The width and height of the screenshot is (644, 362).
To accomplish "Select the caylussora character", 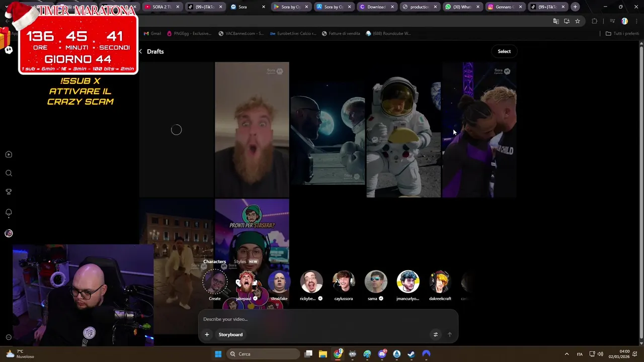I will point(344,285).
